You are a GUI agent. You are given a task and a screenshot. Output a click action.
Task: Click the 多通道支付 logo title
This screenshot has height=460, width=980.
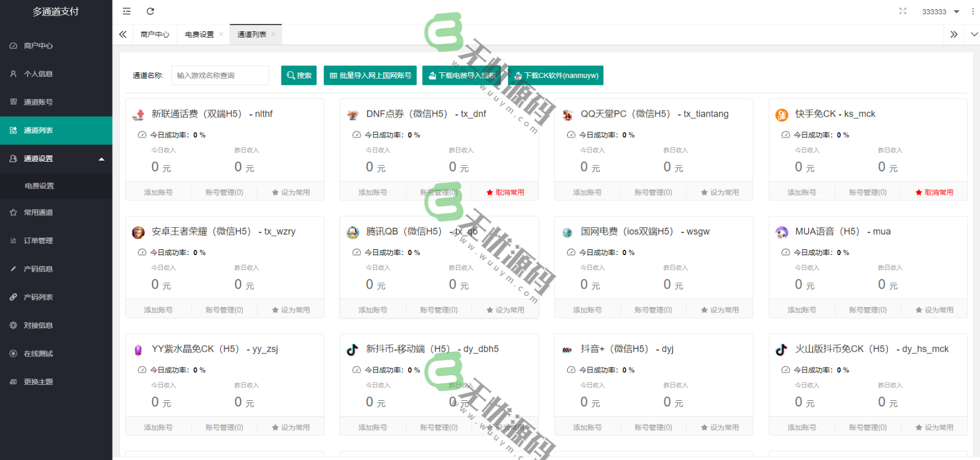(56, 11)
